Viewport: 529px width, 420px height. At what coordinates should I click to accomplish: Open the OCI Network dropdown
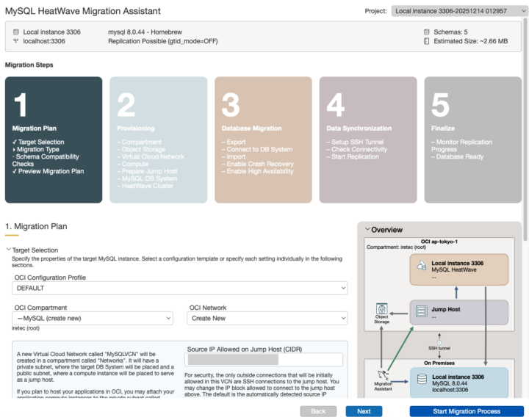[268, 319]
